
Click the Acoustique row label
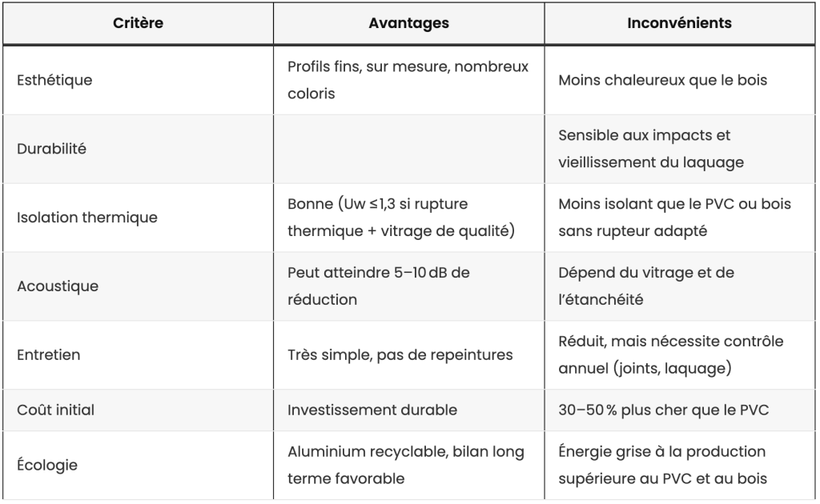(58, 286)
